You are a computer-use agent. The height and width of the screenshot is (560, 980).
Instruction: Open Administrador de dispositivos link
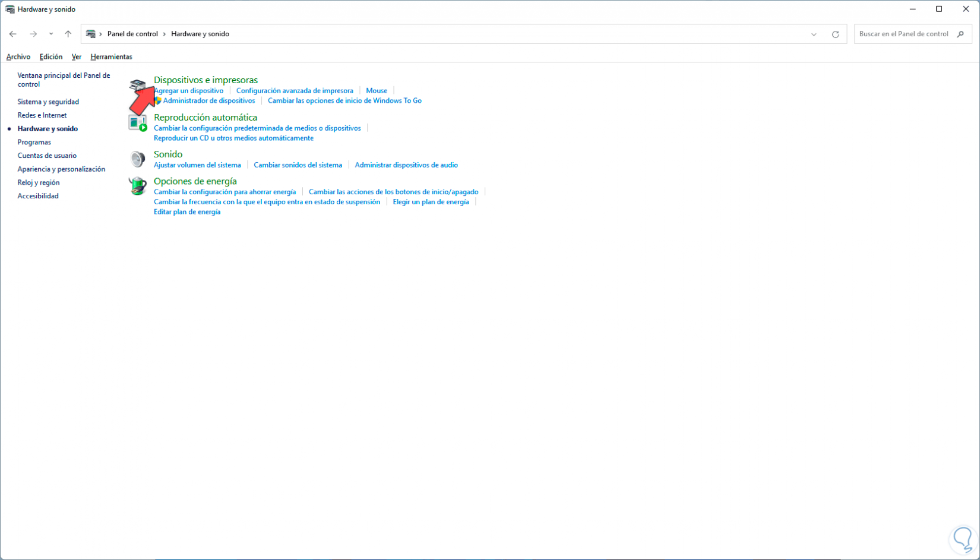click(209, 101)
